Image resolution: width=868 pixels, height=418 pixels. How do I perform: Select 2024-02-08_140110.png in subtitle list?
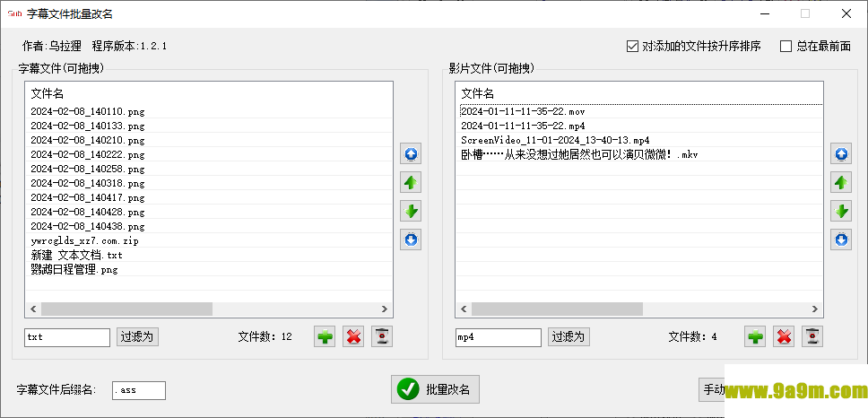pos(209,111)
